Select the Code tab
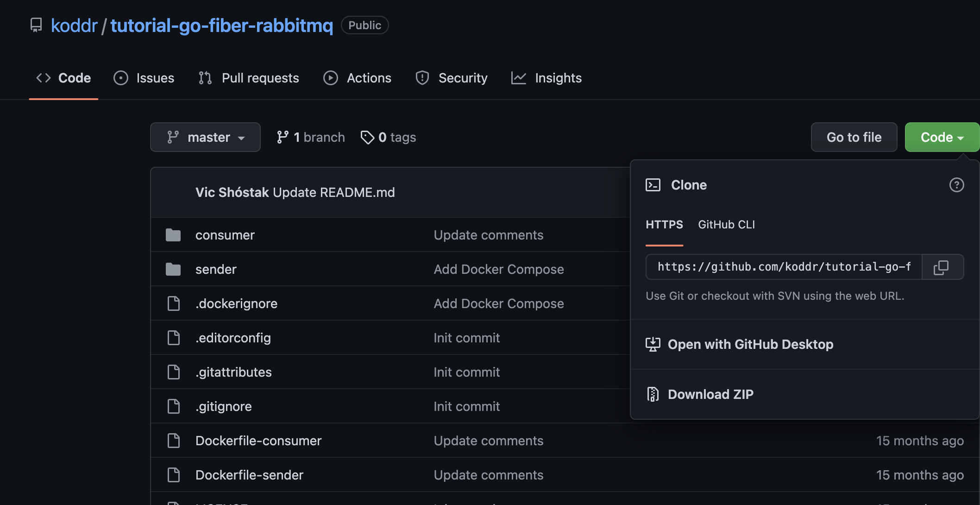 (x=63, y=78)
